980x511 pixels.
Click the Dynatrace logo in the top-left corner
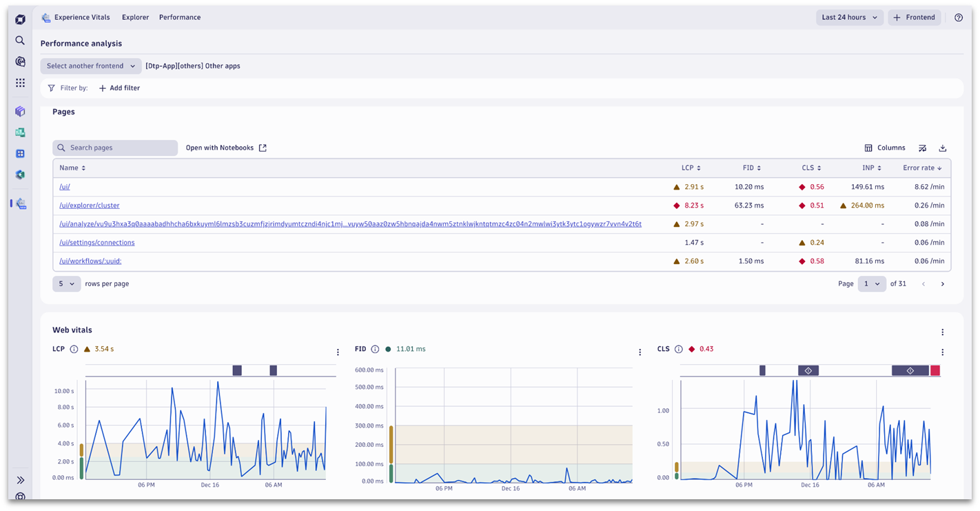[x=20, y=19]
